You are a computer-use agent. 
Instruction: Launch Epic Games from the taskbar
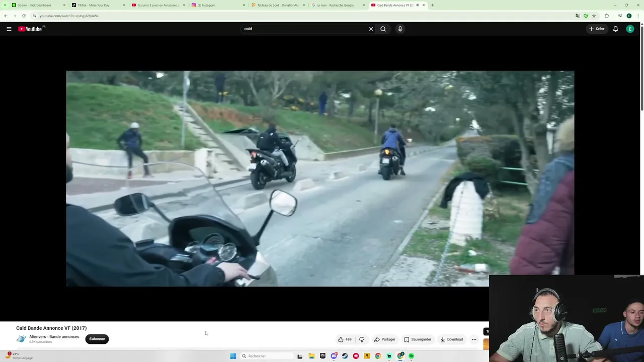pos(323,356)
